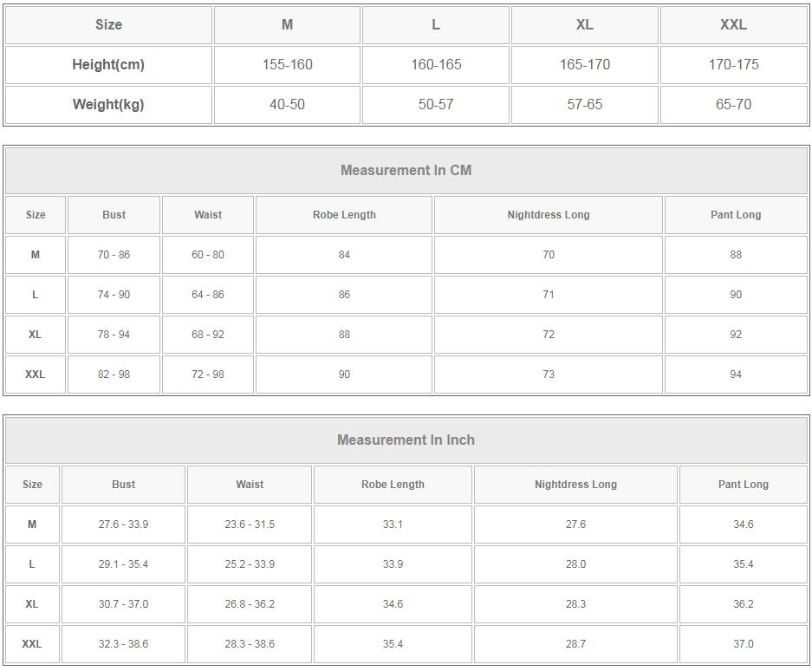Click the 70 - 86 bust cell
Screen dimensions: 812x671
[x=114, y=255]
